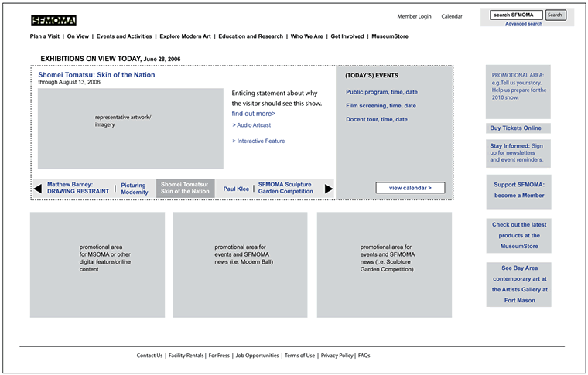Open Get Involved menu
Viewport: 588px width, 375px height.
pos(347,36)
